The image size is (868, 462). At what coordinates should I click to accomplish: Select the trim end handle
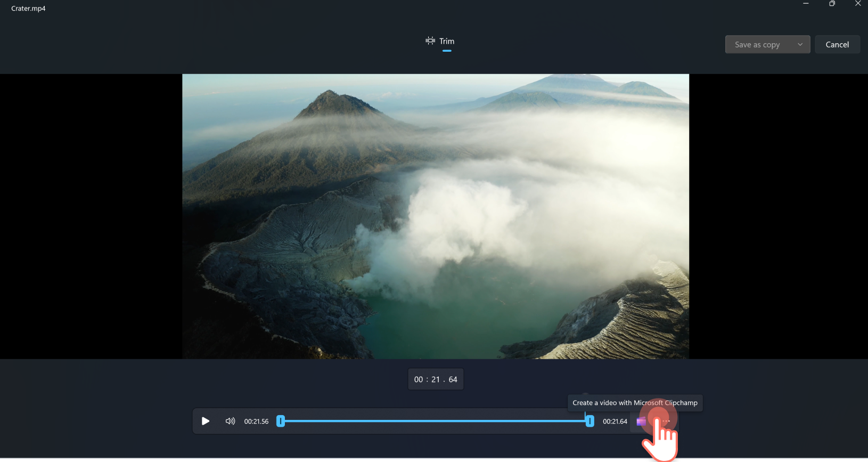(x=589, y=421)
